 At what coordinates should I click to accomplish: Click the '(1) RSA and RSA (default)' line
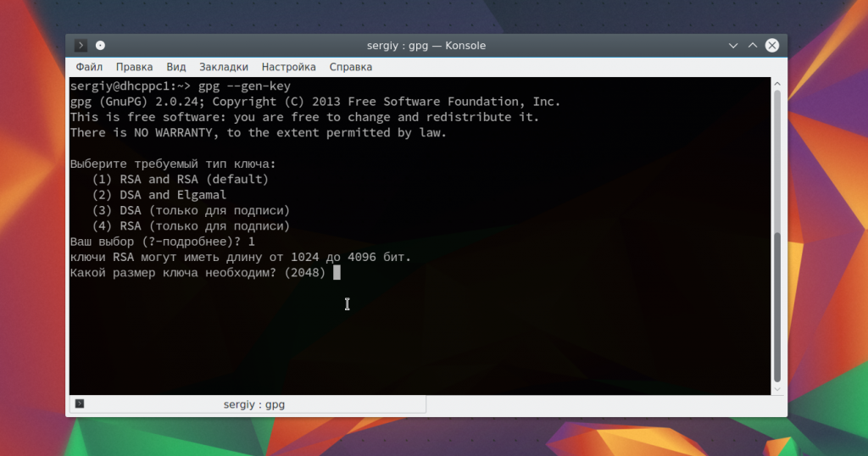coord(180,179)
